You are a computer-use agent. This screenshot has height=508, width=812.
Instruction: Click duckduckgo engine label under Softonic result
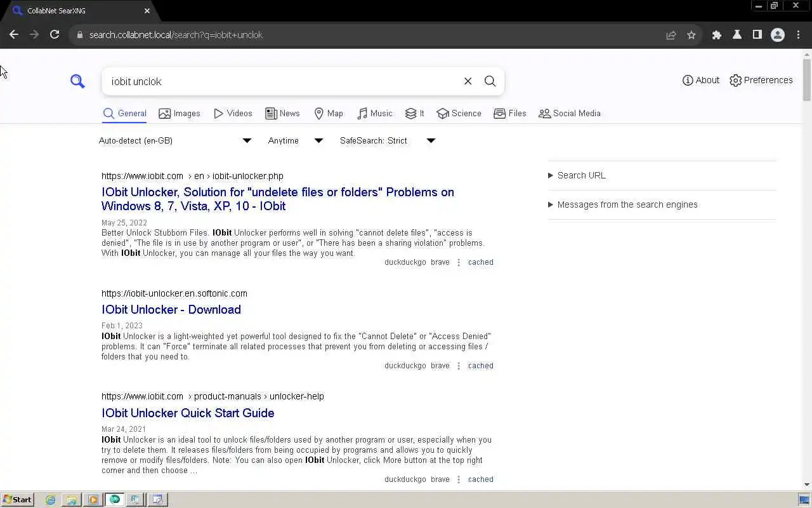tap(405, 366)
